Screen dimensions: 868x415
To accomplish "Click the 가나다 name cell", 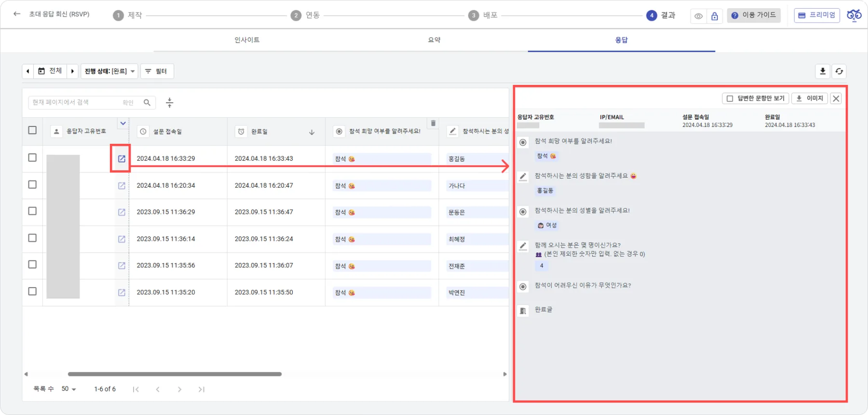I will tap(477, 186).
